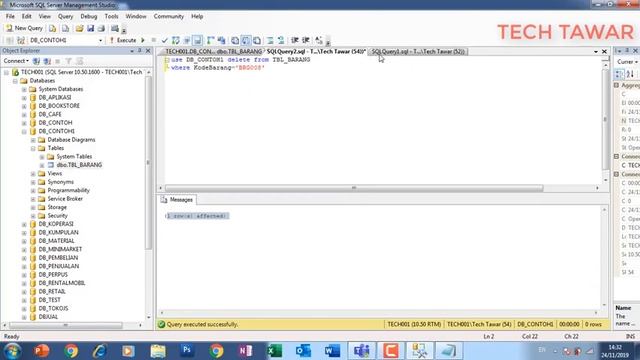Open the DB_CONTOH1 available databases dropdown
Image resolution: width=640 pixels, height=360 pixels.
(x=100, y=40)
